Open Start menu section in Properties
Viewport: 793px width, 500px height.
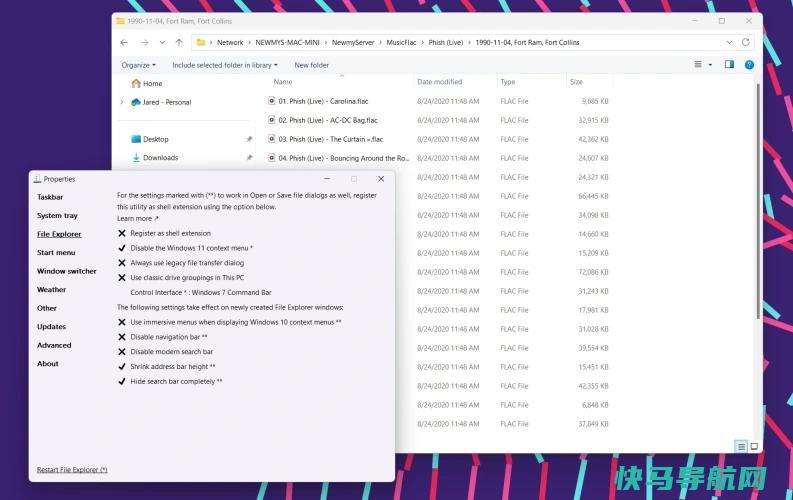pos(56,252)
